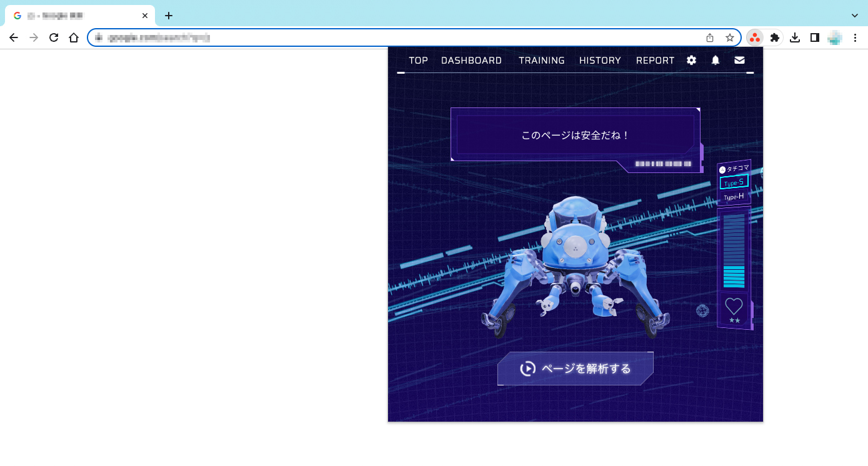The image size is (868, 466).
Task: Go forward with the forward arrow
Action: coord(34,37)
